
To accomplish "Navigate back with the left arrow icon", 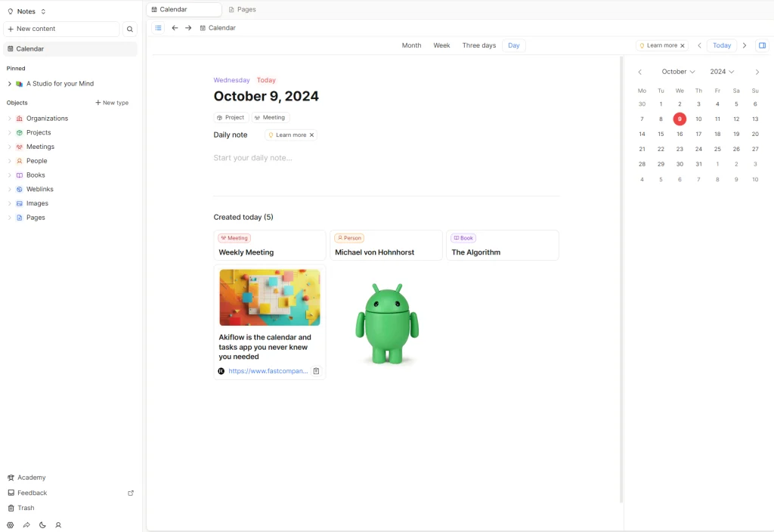I will [175, 28].
